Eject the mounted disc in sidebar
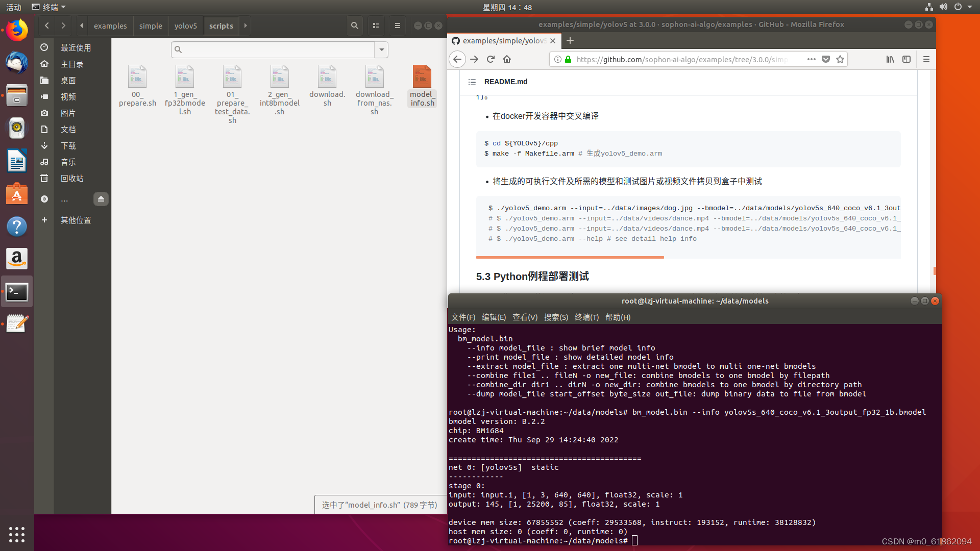Viewport: 980px width, 551px height. point(101,199)
